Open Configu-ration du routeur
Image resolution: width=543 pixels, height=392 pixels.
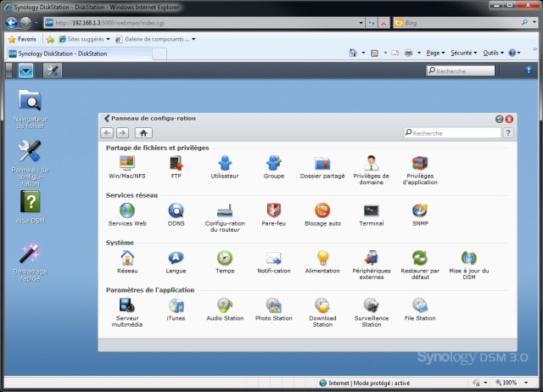pyautogui.click(x=225, y=217)
